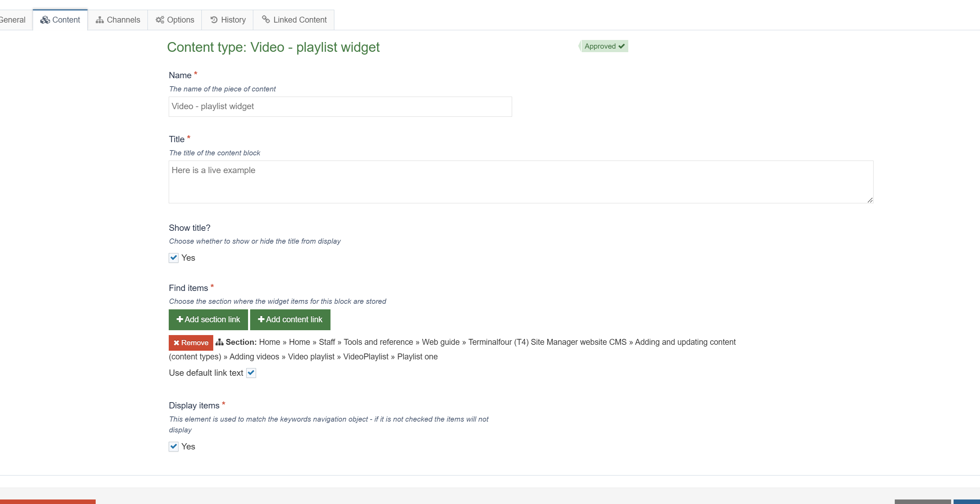The image size is (980, 504).
Task: Switch to the General tab
Action: (x=13, y=20)
